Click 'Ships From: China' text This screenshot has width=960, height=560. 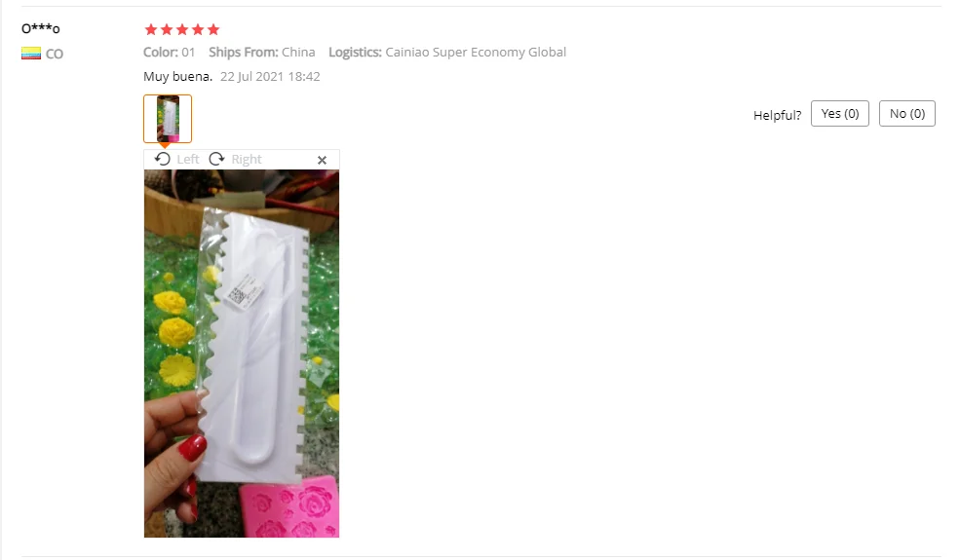tap(262, 52)
